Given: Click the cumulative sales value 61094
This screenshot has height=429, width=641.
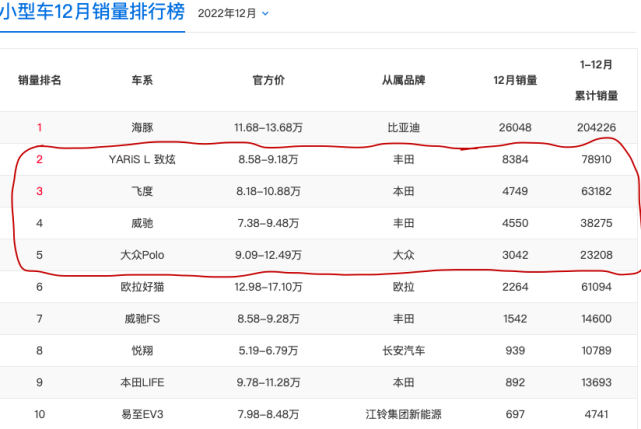Looking at the screenshot, I should click(596, 287).
